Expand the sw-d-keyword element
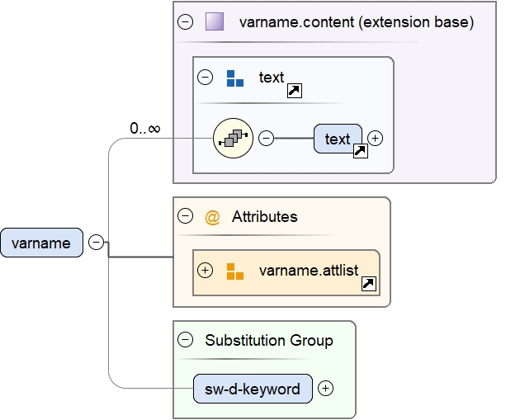Viewport: 520px width, 420px height. (326, 388)
